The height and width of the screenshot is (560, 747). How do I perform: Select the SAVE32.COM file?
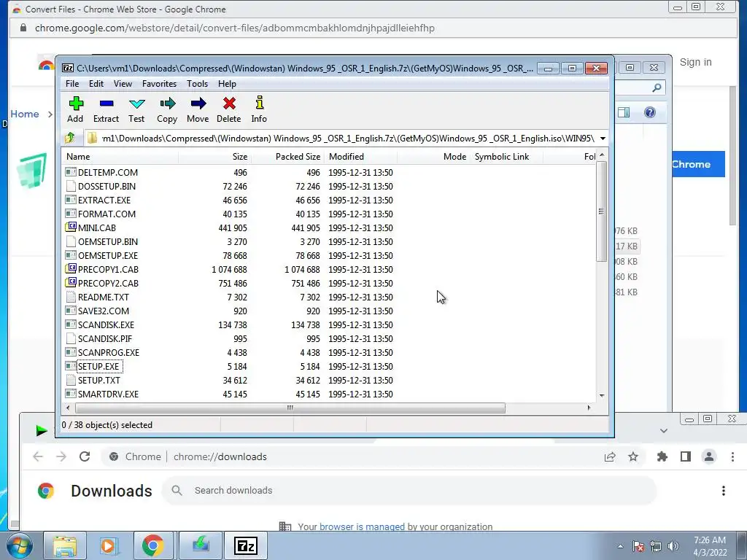click(x=104, y=311)
